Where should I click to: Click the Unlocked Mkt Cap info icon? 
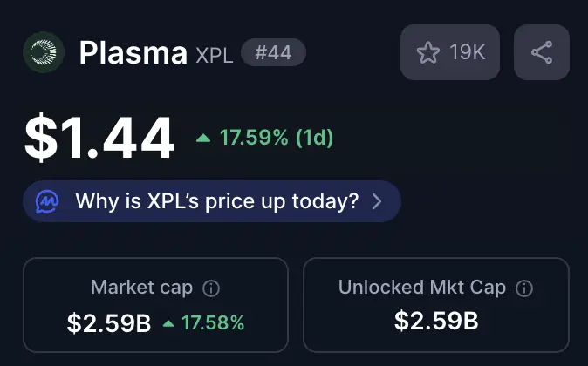[x=524, y=288]
